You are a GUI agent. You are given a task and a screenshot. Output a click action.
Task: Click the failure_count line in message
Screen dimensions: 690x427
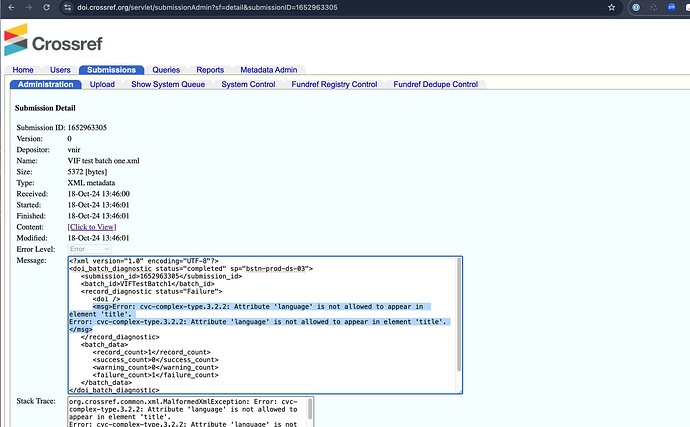coord(155,375)
